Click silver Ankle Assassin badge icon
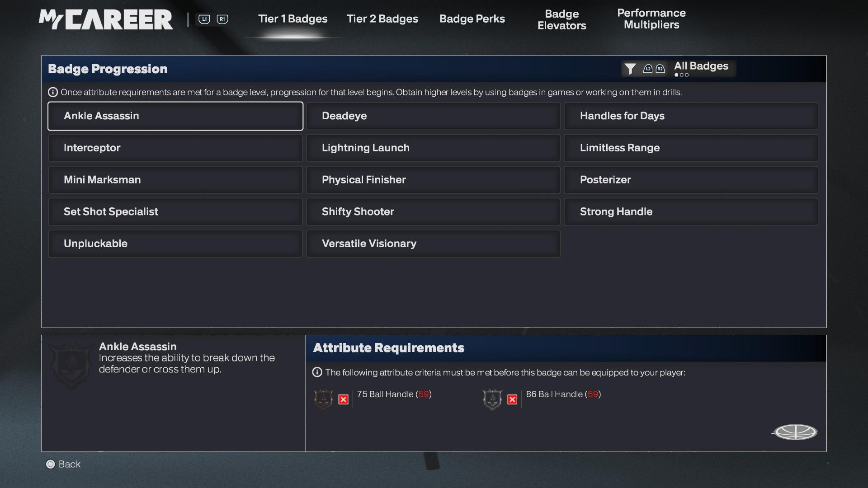This screenshot has height=488, width=868. (x=492, y=399)
